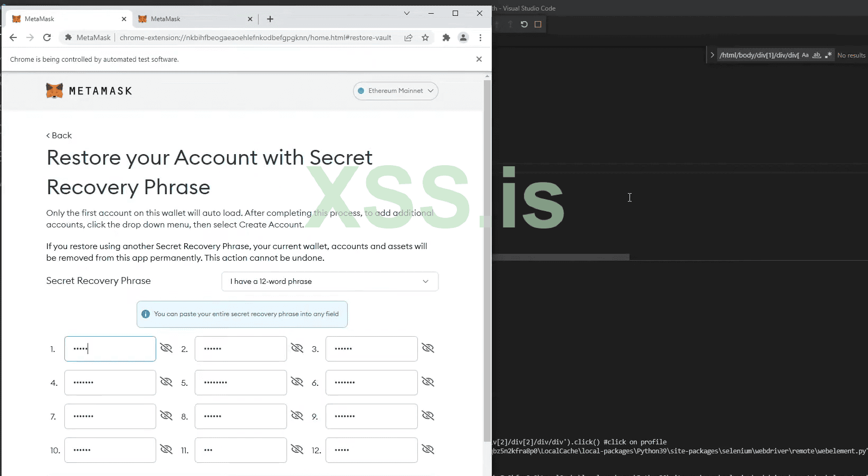Screen dimensions: 868x476
Task: Open the Chrome profile avatar icon
Action: pos(463,37)
